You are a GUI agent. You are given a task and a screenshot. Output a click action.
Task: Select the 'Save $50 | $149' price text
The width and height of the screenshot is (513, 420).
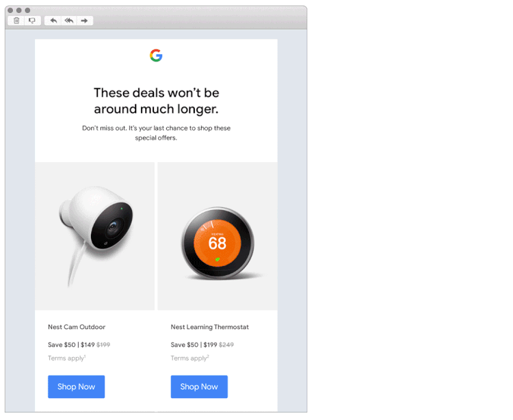click(71, 345)
